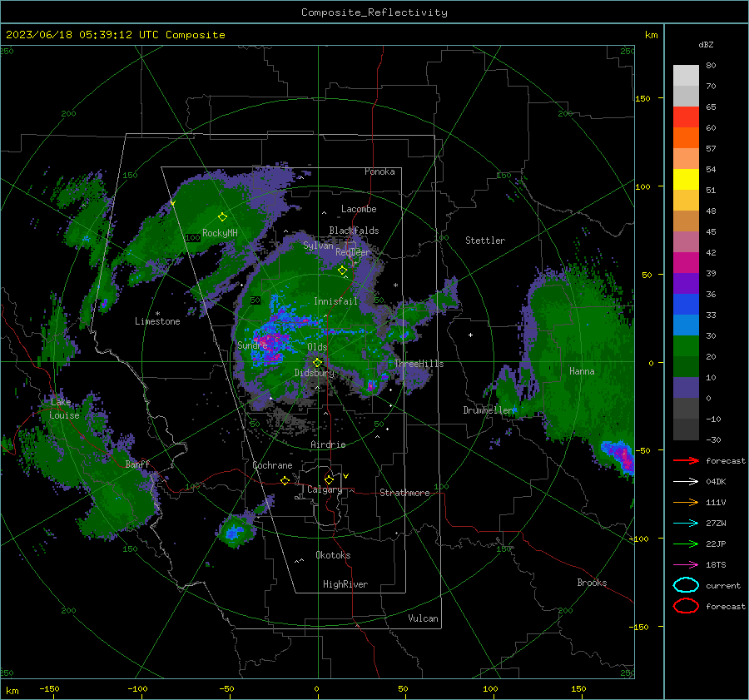The width and height of the screenshot is (749, 700).
Task: Select the cyan 27ZW arrow symbol
Action: pyautogui.click(x=686, y=524)
